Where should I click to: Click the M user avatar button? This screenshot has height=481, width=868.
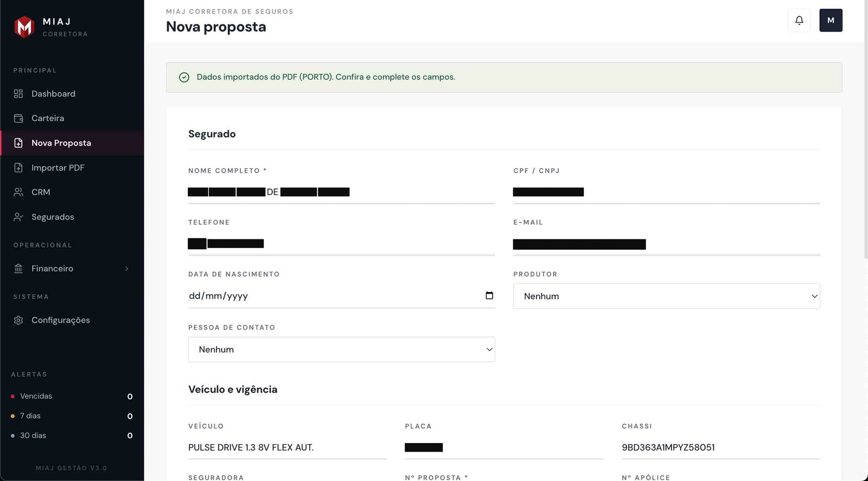click(x=831, y=21)
